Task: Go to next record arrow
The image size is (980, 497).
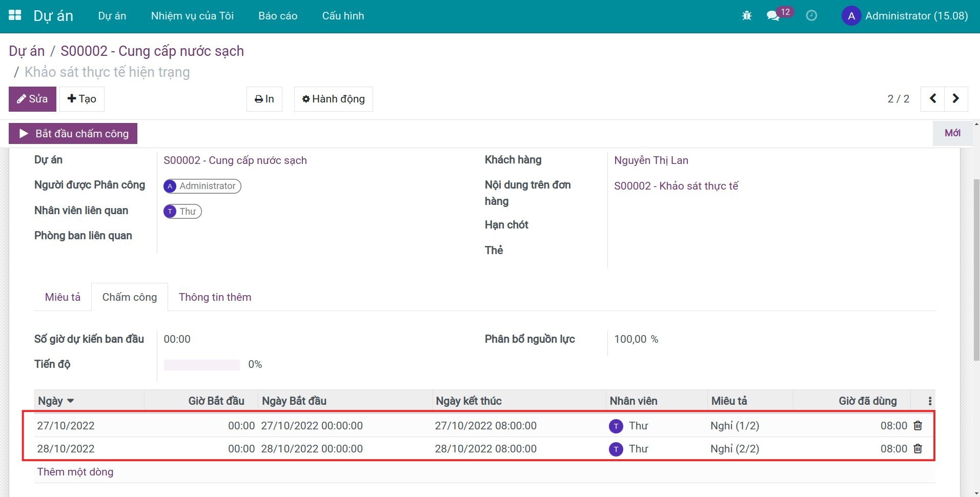Action: [956, 99]
